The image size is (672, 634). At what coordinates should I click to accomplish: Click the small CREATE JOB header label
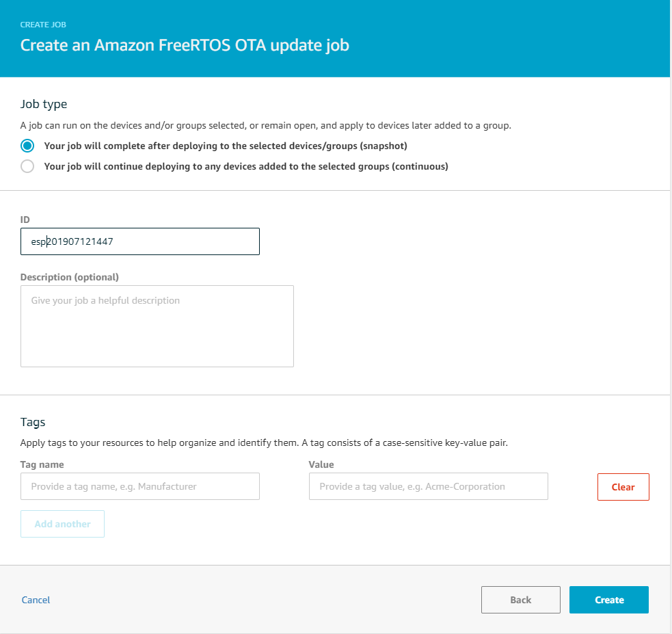click(x=44, y=25)
